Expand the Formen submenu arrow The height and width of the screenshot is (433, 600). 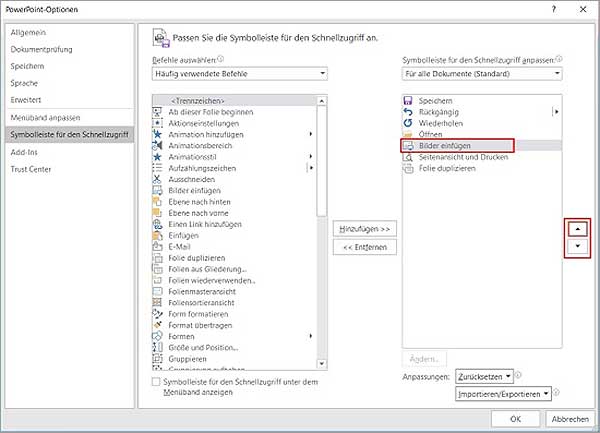click(x=311, y=336)
